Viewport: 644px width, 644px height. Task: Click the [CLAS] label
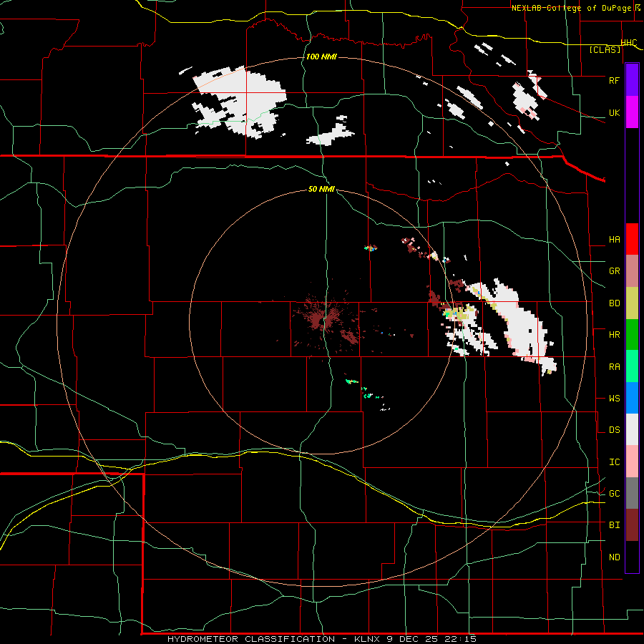[605, 49]
